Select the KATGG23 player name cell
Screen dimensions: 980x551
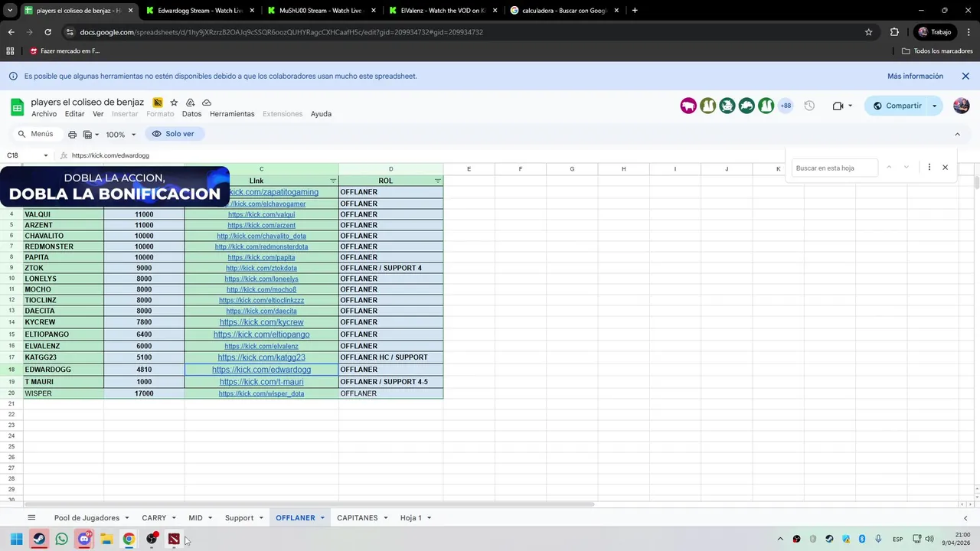(64, 357)
